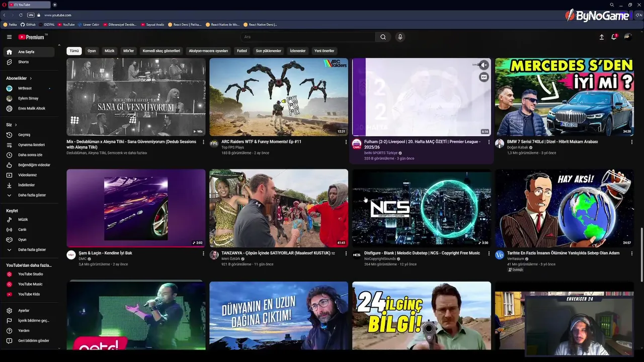Select the Futbol filter chip
Image resolution: width=644 pixels, height=362 pixels.
click(242, 51)
